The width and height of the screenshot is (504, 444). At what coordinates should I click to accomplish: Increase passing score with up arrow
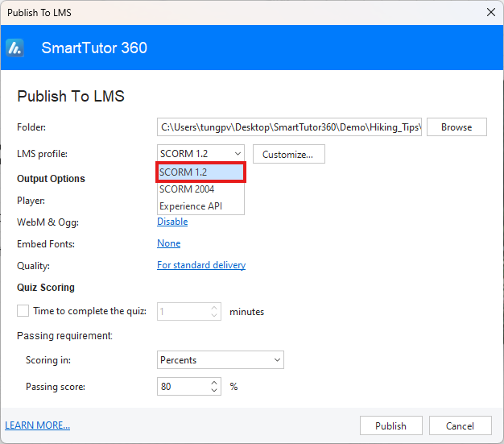pos(214,383)
